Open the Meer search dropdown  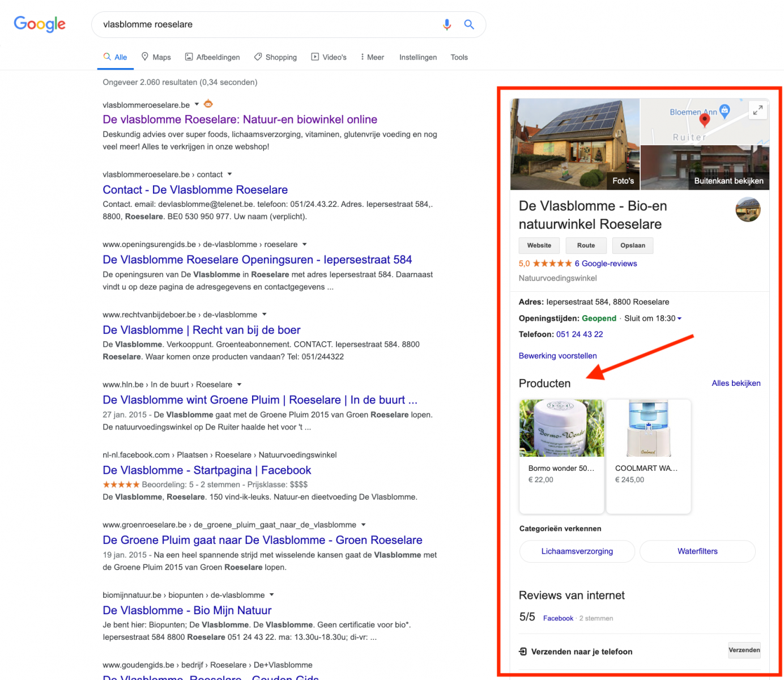[x=372, y=57]
